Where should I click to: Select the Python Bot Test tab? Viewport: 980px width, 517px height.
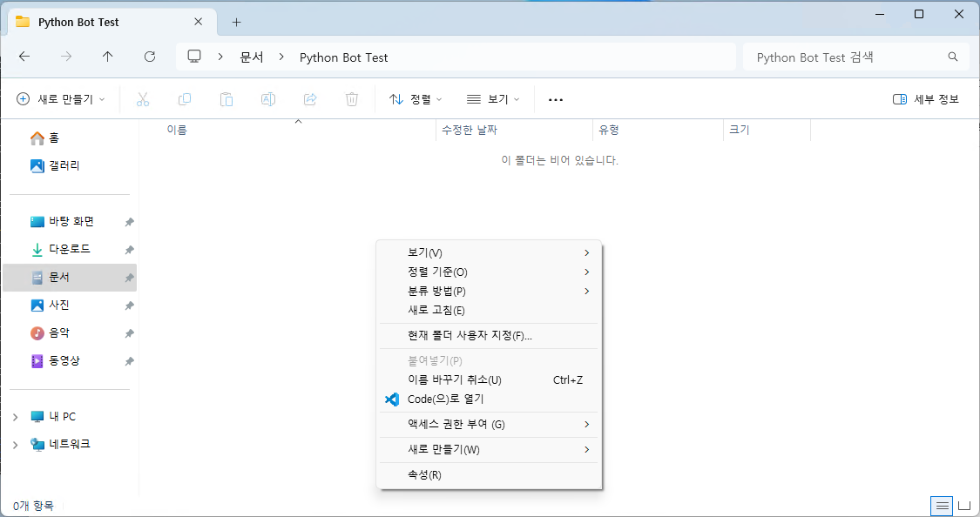(112, 22)
